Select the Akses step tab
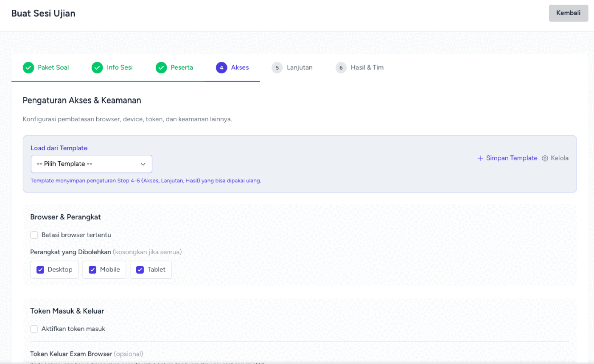The width and height of the screenshot is (594, 364). point(232,67)
